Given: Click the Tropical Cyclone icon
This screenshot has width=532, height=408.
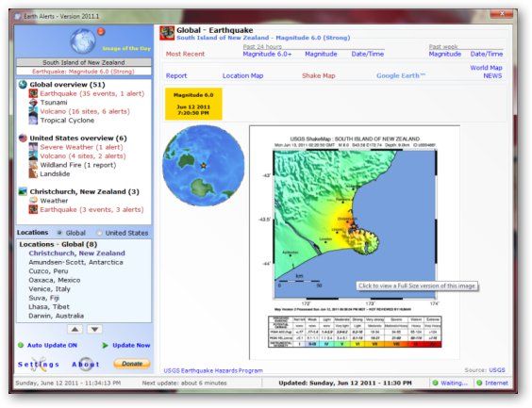Looking at the screenshot, I should (x=33, y=121).
